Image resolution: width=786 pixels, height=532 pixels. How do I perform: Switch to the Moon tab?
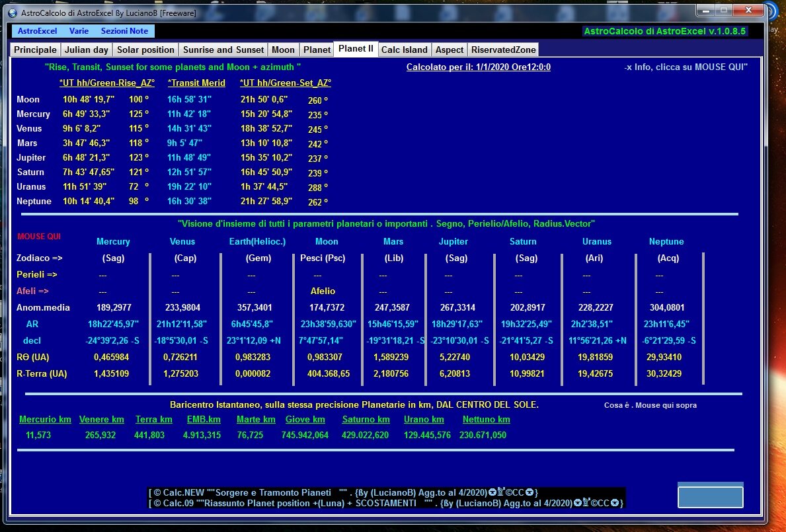pos(283,50)
